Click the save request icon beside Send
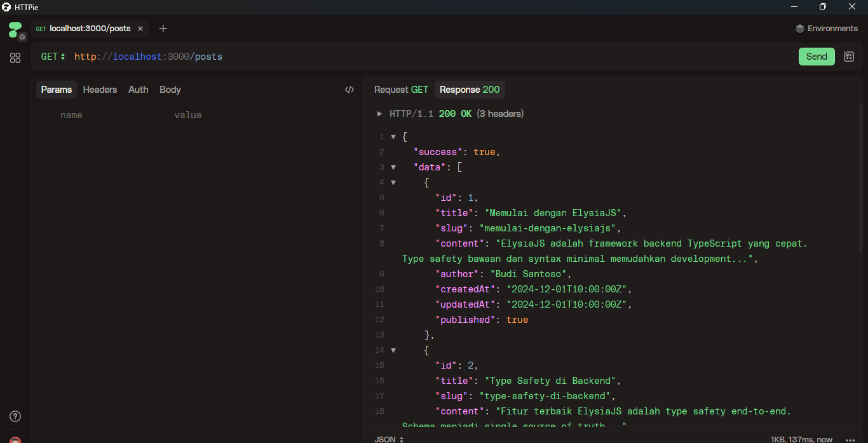868x443 pixels. click(848, 57)
